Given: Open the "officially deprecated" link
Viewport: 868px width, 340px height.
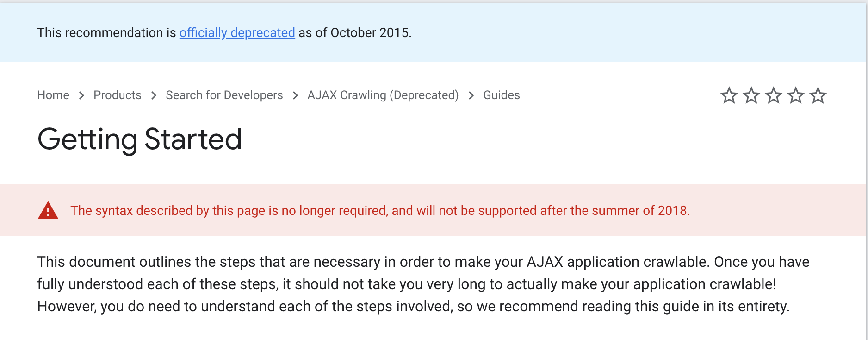Looking at the screenshot, I should coord(237,33).
